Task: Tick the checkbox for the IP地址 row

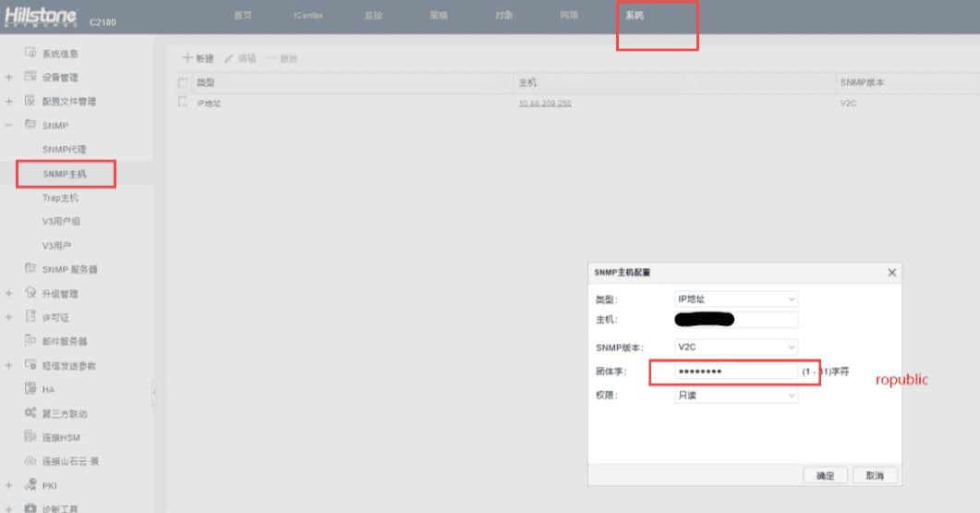Action: pos(183,102)
